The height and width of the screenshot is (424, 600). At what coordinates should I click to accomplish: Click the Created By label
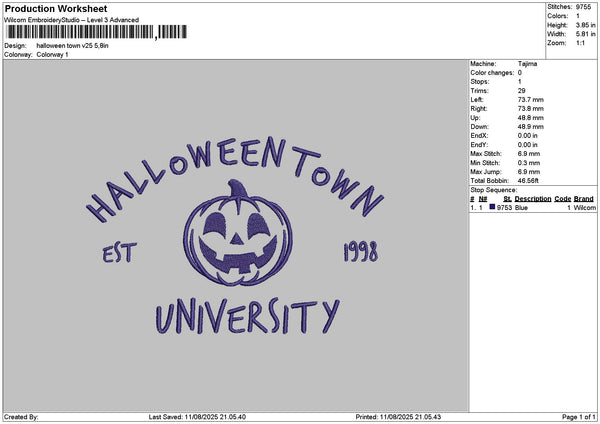(21, 417)
